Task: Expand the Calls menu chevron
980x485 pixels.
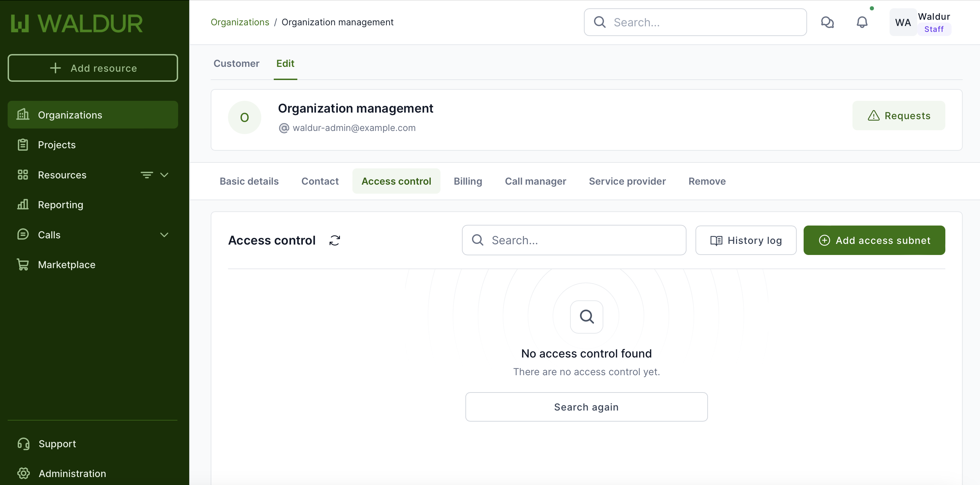Action: (x=164, y=235)
